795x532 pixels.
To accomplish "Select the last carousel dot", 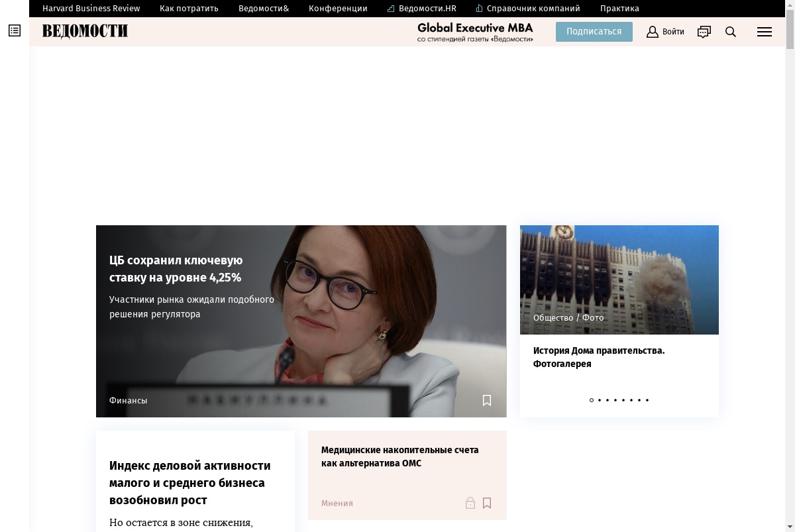I will click(647, 400).
